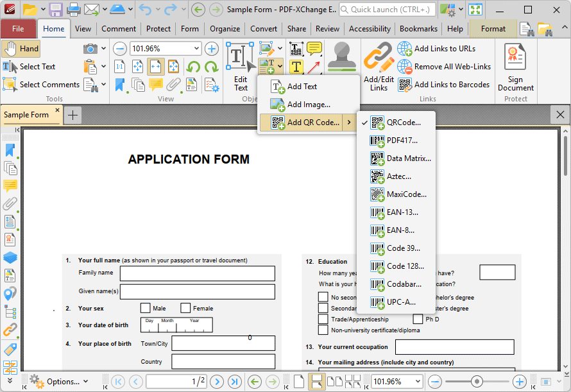Click Add Links to URLs

[437, 49]
